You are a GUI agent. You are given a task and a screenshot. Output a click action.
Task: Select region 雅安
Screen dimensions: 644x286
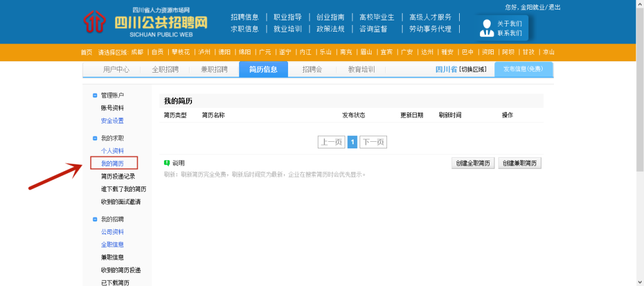click(x=447, y=52)
